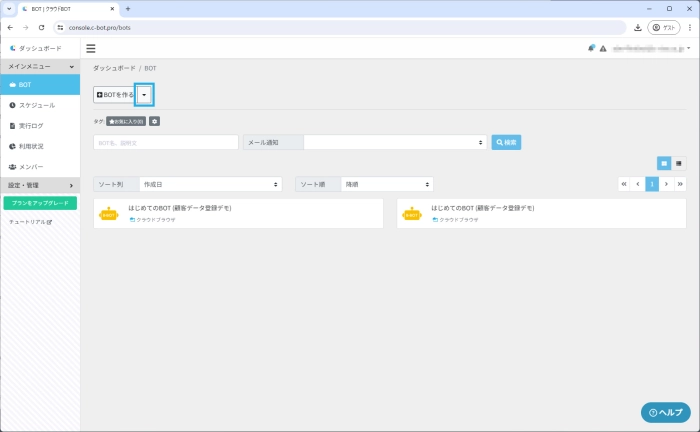Click the first はじめてのBOT robot icon
Viewport: 700px width, 432px height.
[x=109, y=213]
